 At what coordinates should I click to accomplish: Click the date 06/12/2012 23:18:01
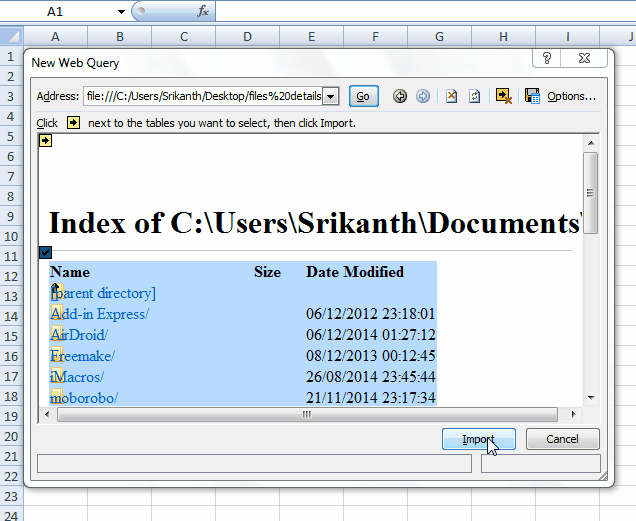(370, 314)
